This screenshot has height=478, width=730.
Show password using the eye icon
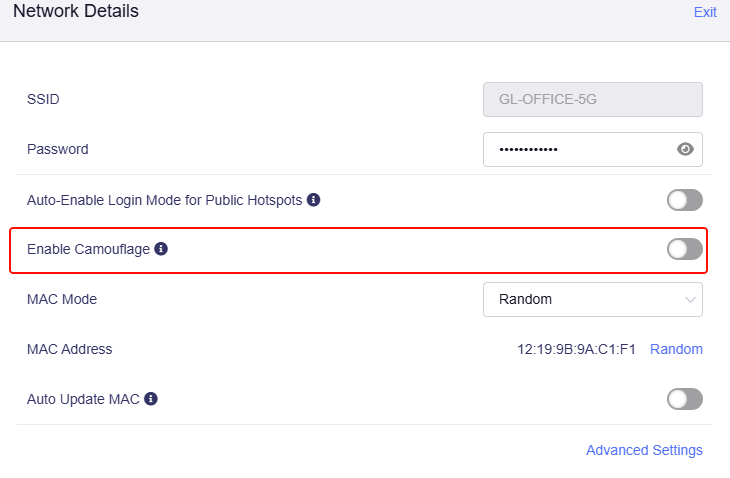point(685,149)
